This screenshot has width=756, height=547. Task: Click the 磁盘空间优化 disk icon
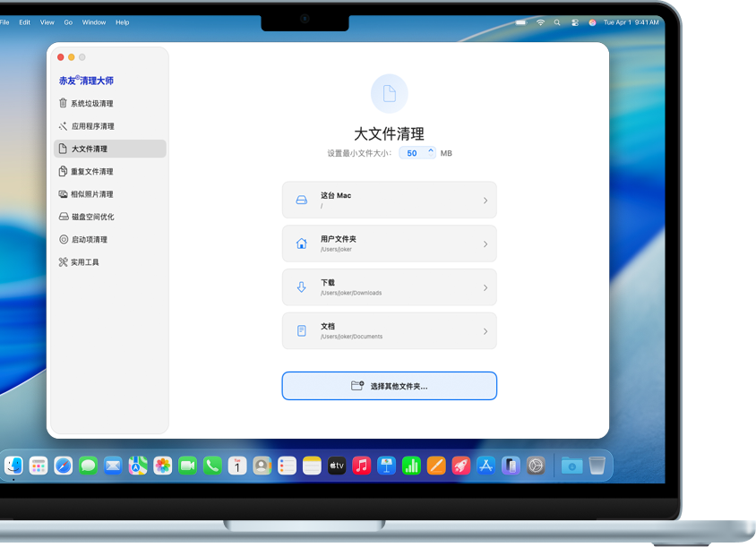(63, 217)
